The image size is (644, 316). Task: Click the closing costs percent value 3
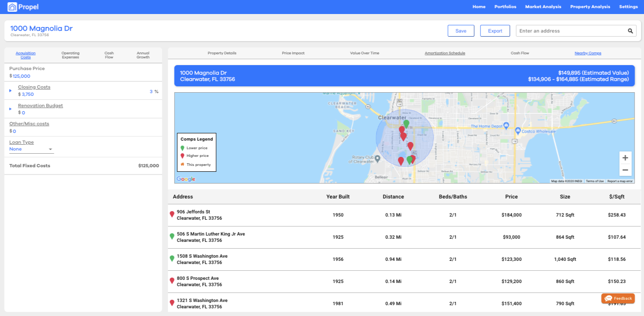pos(151,92)
